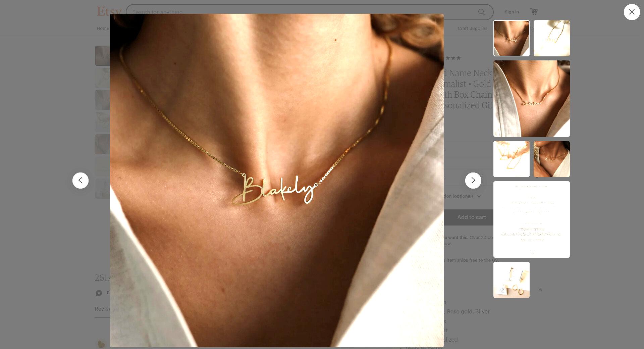Open the Home navigation item
The width and height of the screenshot is (644, 349).
103,28
